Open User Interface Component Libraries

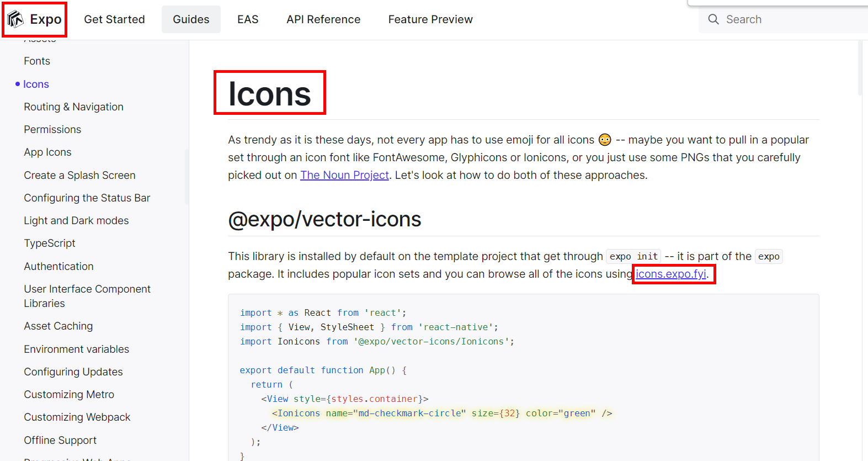pyautogui.click(x=87, y=296)
